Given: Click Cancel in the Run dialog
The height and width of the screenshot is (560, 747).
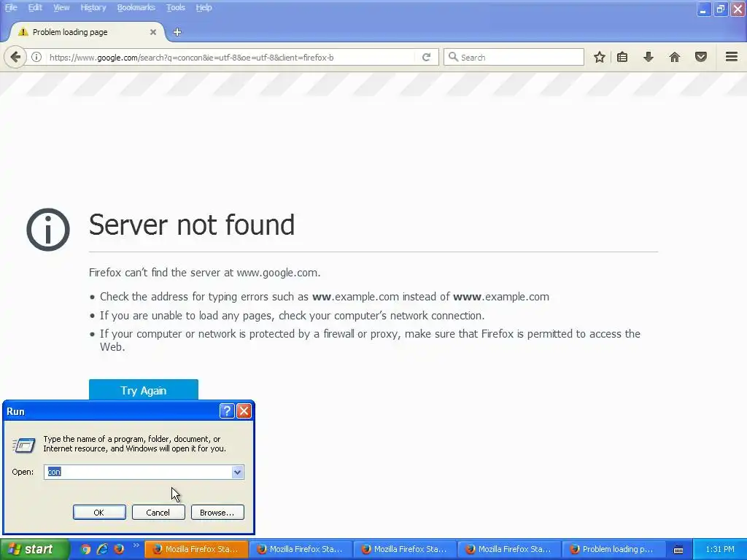Looking at the screenshot, I should click(158, 513).
